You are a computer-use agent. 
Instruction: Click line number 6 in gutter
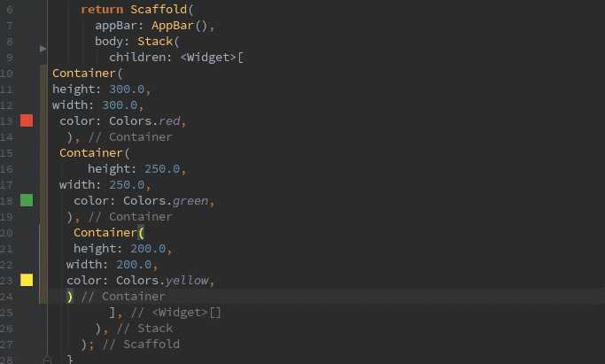9,9
